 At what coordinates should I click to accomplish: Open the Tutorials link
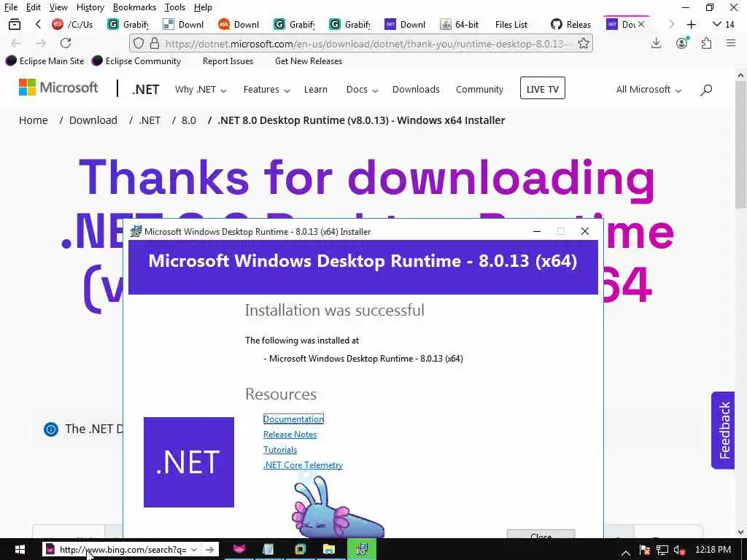[280, 449]
